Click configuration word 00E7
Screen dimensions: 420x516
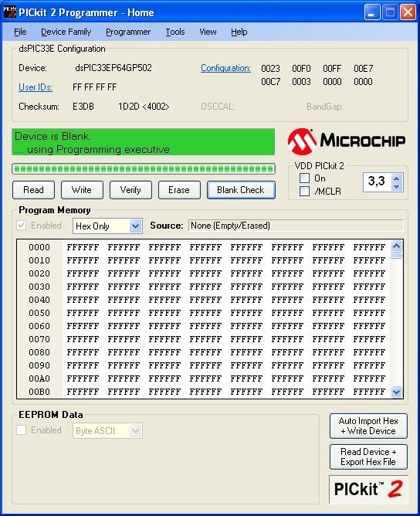[364, 69]
